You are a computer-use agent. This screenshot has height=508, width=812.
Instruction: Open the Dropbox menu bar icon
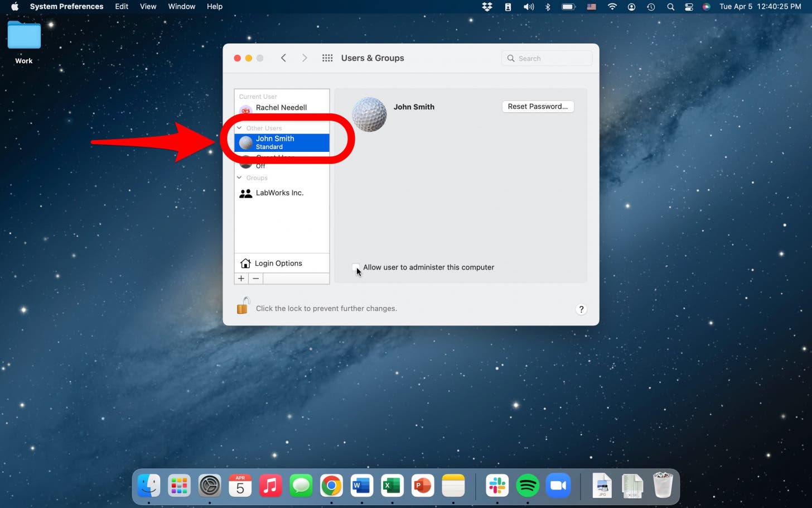click(x=487, y=7)
